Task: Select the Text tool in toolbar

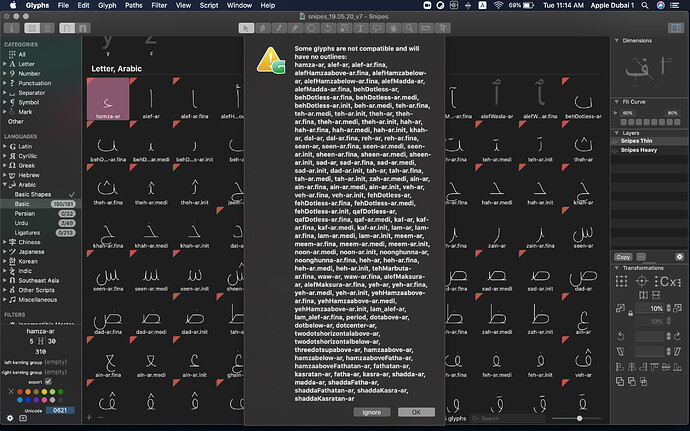Action: pos(360,28)
